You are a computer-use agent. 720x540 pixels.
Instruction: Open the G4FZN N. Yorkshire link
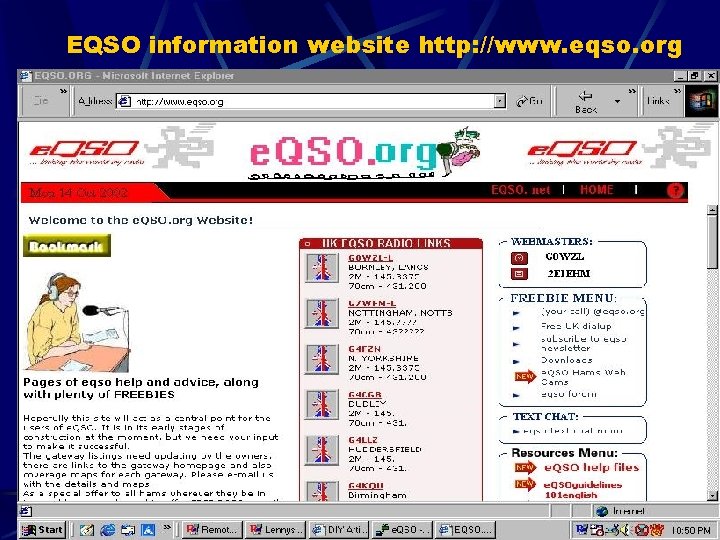[364, 349]
